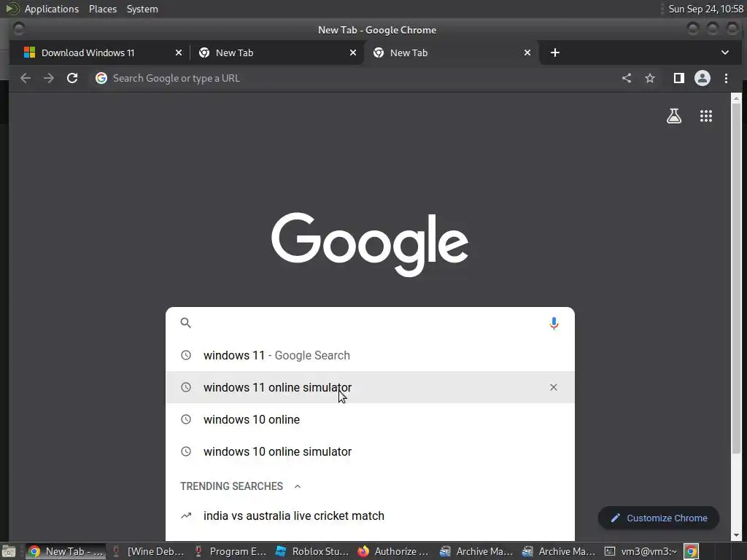The width and height of the screenshot is (747, 560).
Task: Switch to Firefox Authorize taskbar window
Action: [x=395, y=551]
